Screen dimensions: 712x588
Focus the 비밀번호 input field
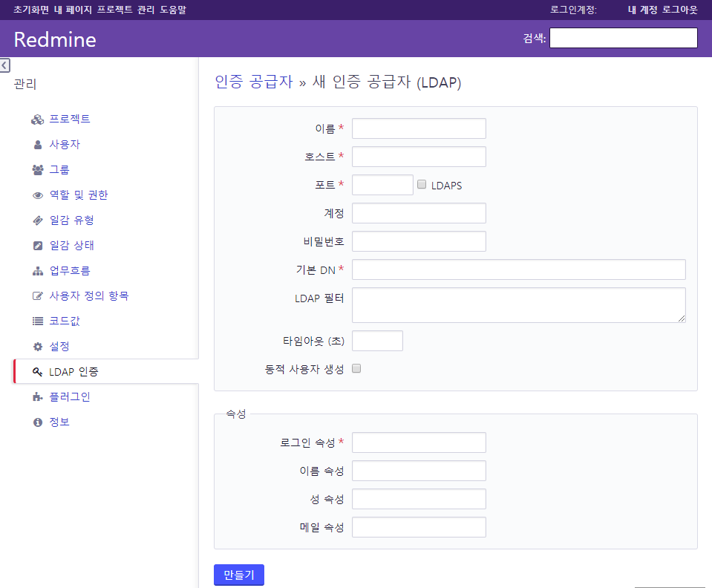[419, 241]
